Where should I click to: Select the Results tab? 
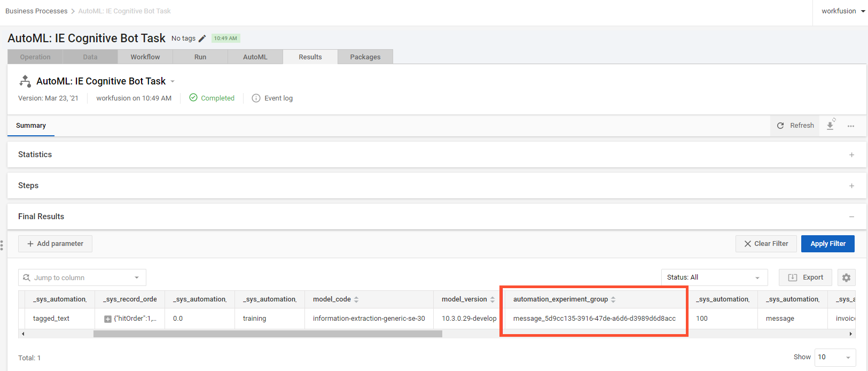(310, 57)
